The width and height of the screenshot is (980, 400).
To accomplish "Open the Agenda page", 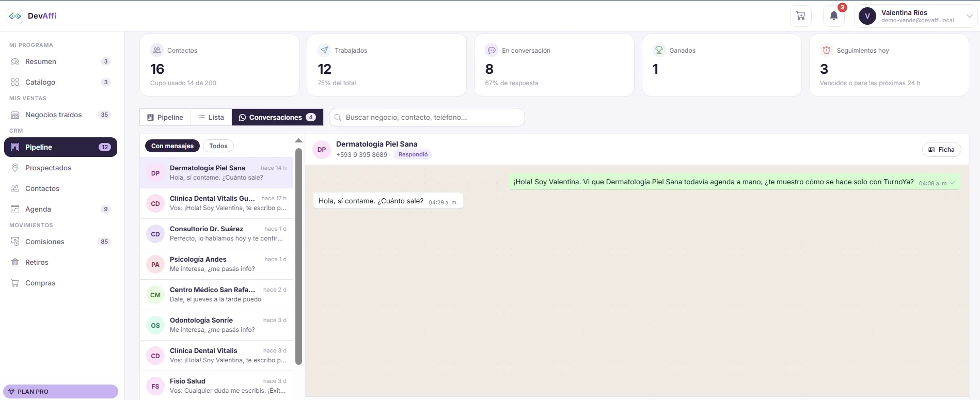I will pyautogui.click(x=60, y=209).
